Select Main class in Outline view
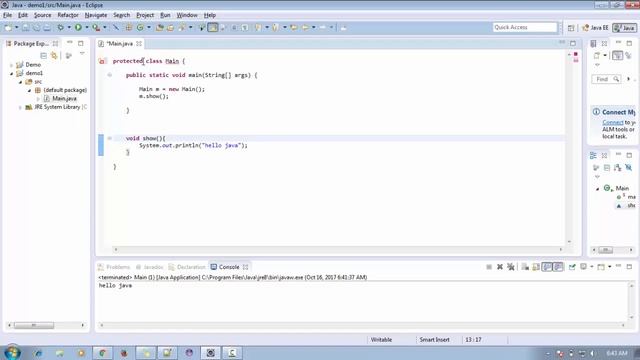The image size is (640, 360). pyautogui.click(x=622, y=188)
